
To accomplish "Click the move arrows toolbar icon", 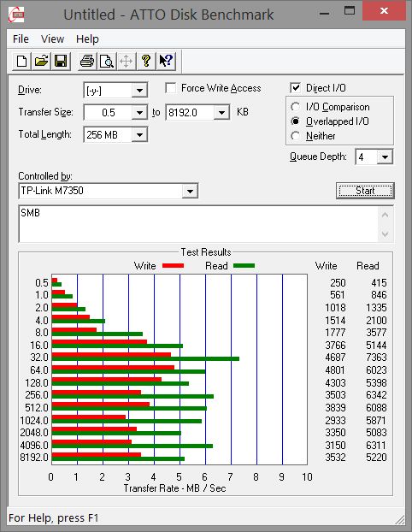I will point(127,62).
